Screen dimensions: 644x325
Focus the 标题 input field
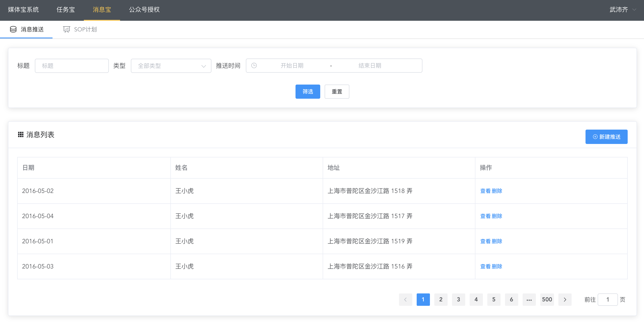coord(72,66)
